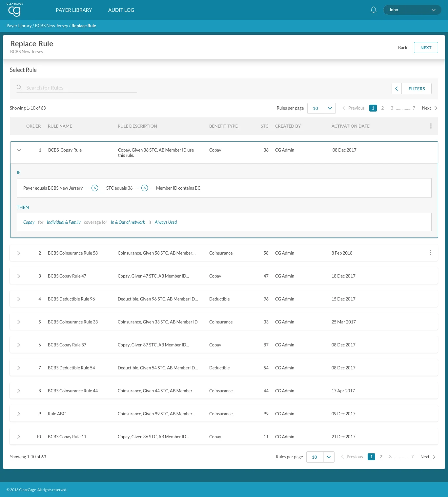Click the In & Out of network value
Screen dimensions: 448x497
coord(128,222)
